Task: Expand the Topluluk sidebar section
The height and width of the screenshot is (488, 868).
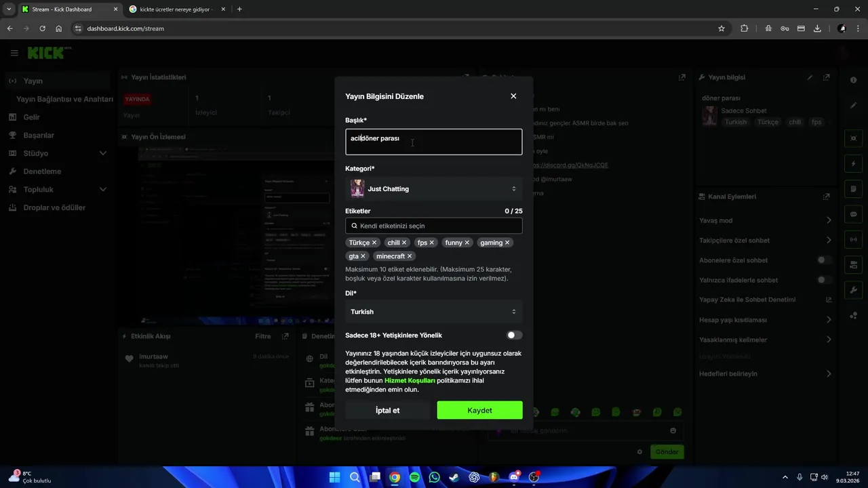Action: click(58, 189)
